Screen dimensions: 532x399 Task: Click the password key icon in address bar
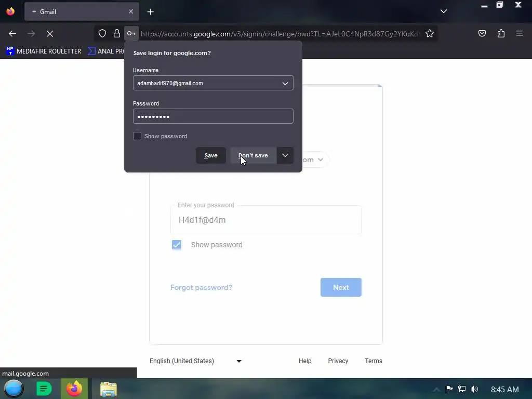click(x=131, y=33)
